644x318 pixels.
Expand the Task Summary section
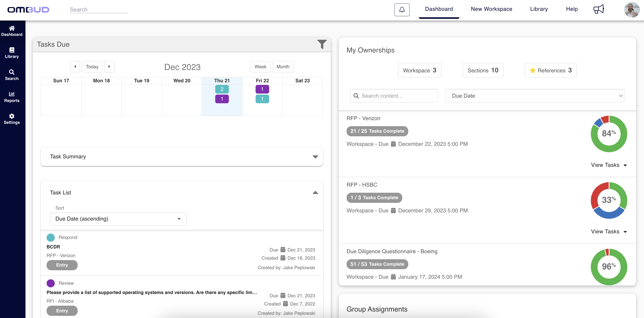tap(316, 157)
